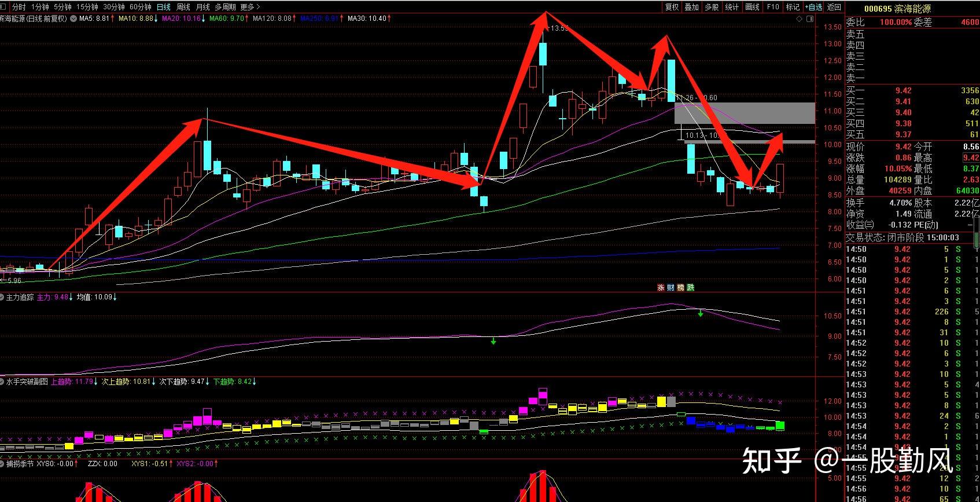The image size is (980, 502).
Task: Select the 周线 weekly chart tab
Action: click(x=183, y=7)
